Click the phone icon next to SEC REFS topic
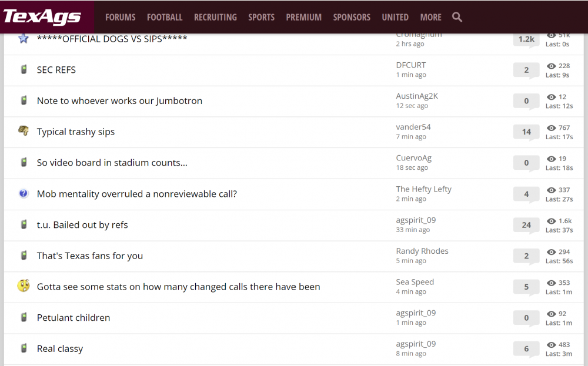Viewport: 588px width, 366px height. tap(23, 70)
